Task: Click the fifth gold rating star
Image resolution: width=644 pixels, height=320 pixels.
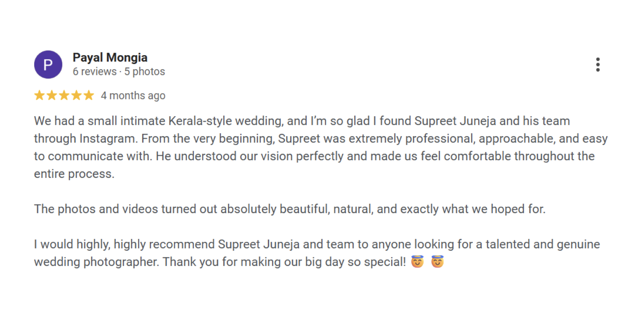Action: (89, 95)
